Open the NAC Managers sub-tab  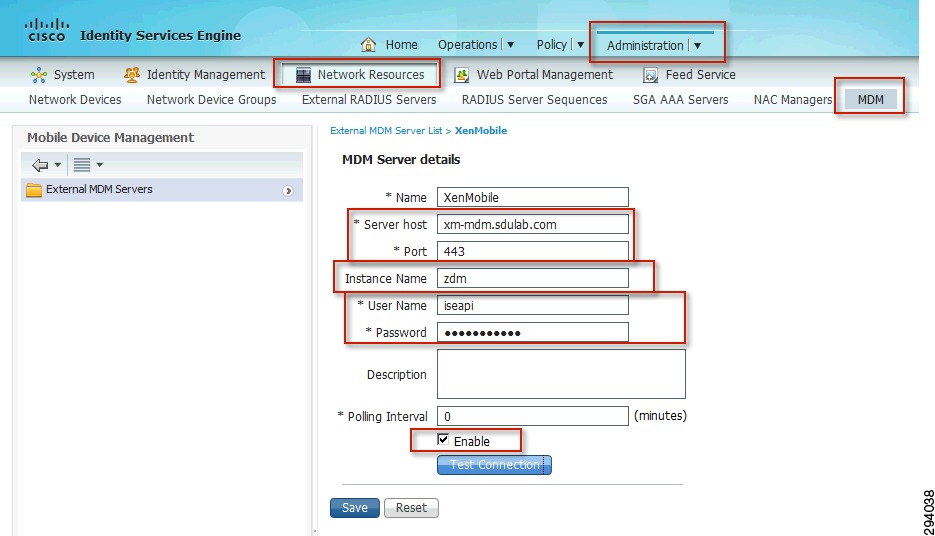(x=792, y=100)
